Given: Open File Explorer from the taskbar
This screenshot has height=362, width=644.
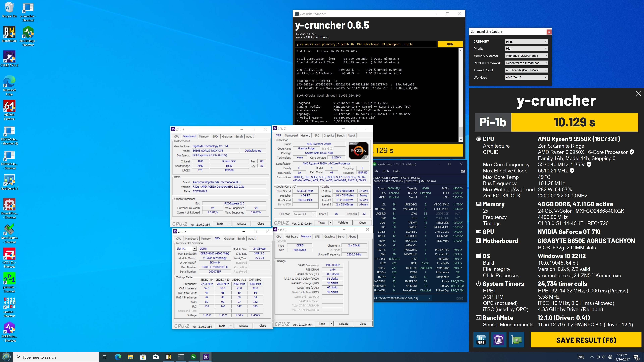Looking at the screenshot, I should pyautogui.click(x=130, y=357).
